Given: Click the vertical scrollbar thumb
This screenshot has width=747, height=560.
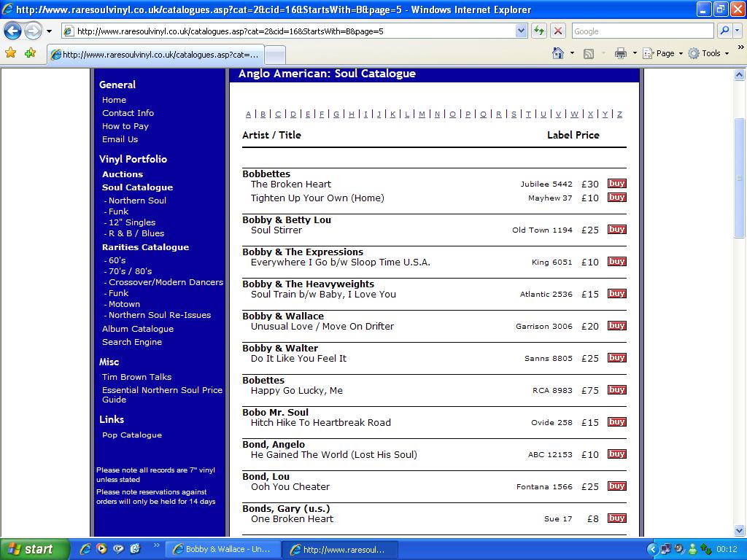Looking at the screenshot, I should click(x=739, y=178).
